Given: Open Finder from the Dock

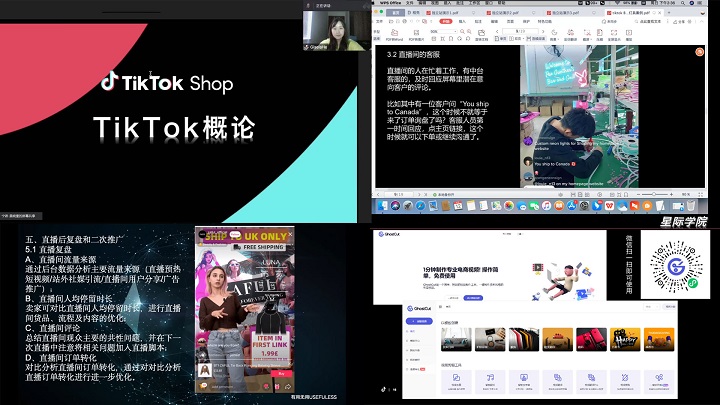Looking at the screenshot, I should tap(382, 206).
